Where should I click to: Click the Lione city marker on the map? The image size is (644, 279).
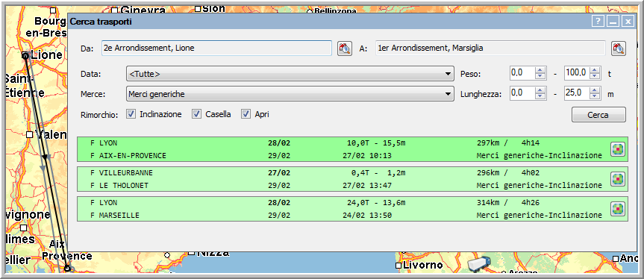[25, 55]
